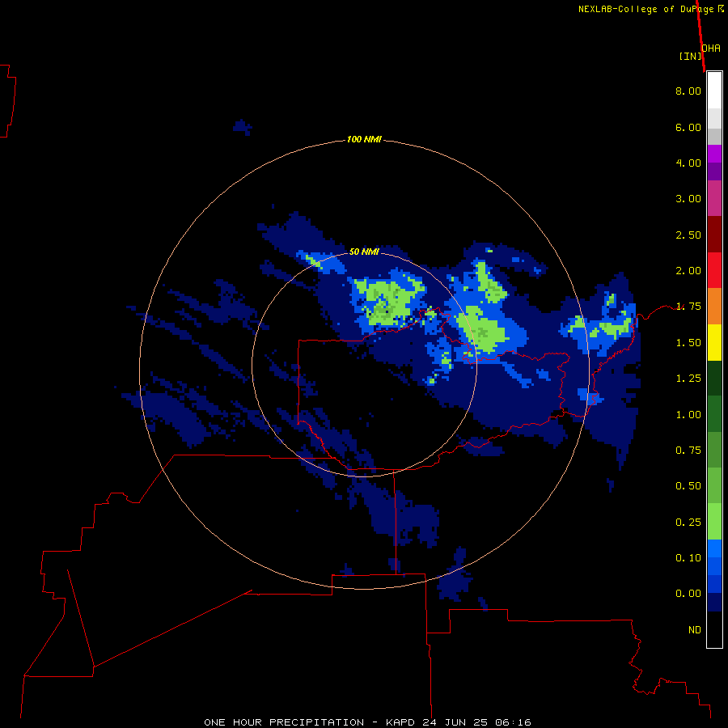Select the 50 NMI range ring label
728x728 pixels.
coord(364,252)
